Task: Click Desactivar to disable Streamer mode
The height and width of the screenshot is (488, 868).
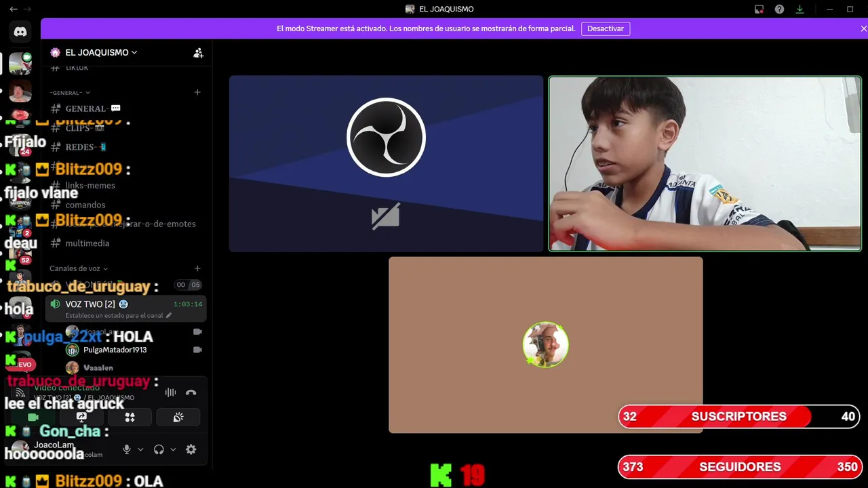Action: click(x=606, y=28)
